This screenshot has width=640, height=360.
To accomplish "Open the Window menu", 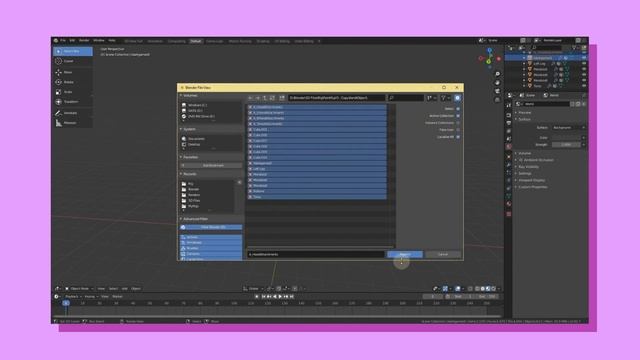I will click(x=99, y=40).
